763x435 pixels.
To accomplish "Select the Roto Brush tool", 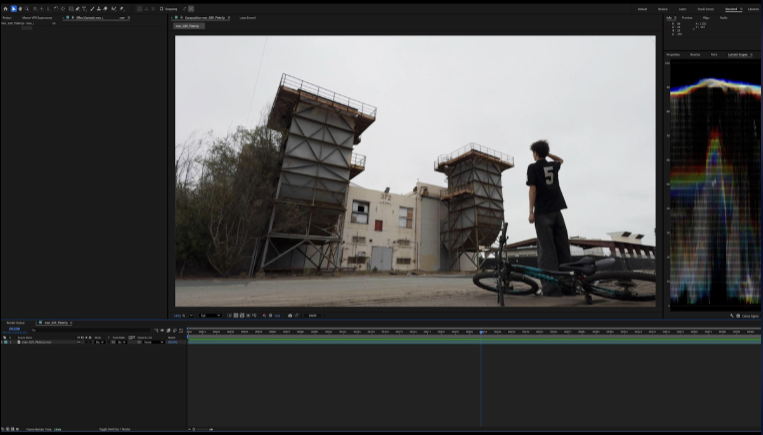I will [x=114, y=9].
